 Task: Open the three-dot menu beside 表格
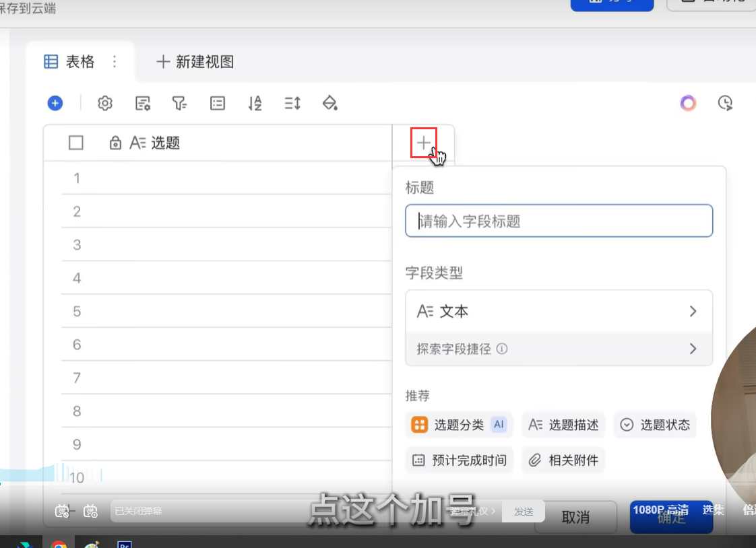pyautogui.click(x=115, y=62)
